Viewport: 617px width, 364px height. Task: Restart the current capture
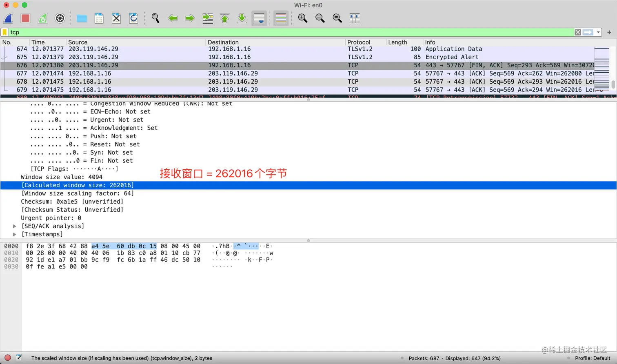pos(43,18)
